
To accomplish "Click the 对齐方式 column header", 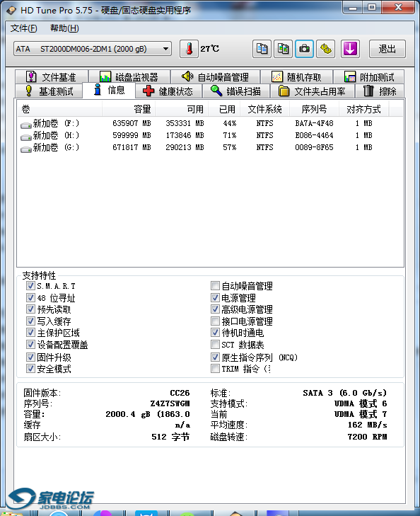I will [x=364, y=109].
